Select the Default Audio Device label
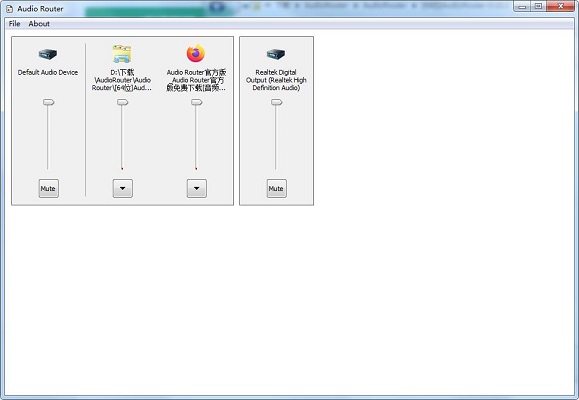Image resolution: width=579 pixels, height=400 pixels. pyautogui.click(x=48, y=72)
